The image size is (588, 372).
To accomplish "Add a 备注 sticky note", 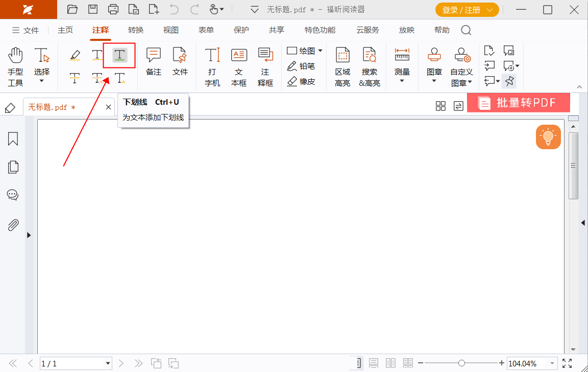I will [153, 61].
